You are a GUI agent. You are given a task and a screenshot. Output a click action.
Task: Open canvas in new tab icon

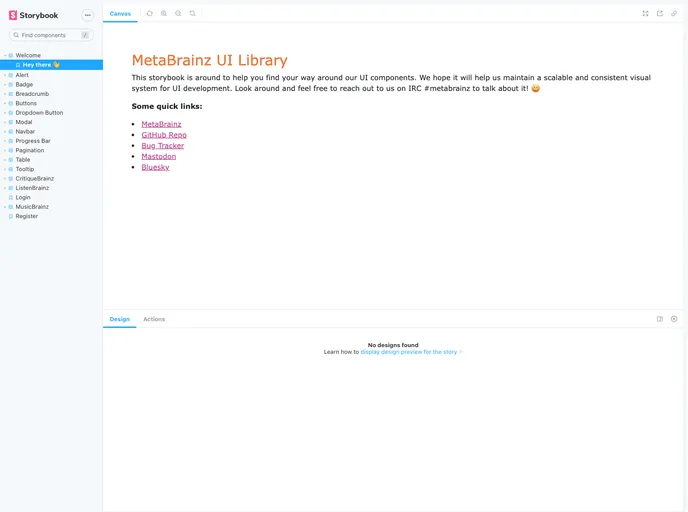[660, 14]
